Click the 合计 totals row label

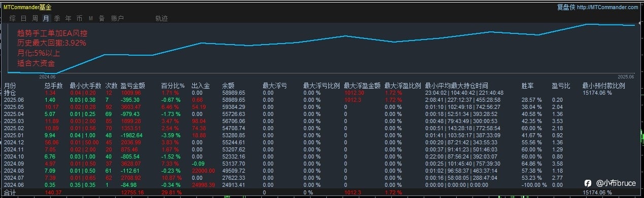(10, 193)
